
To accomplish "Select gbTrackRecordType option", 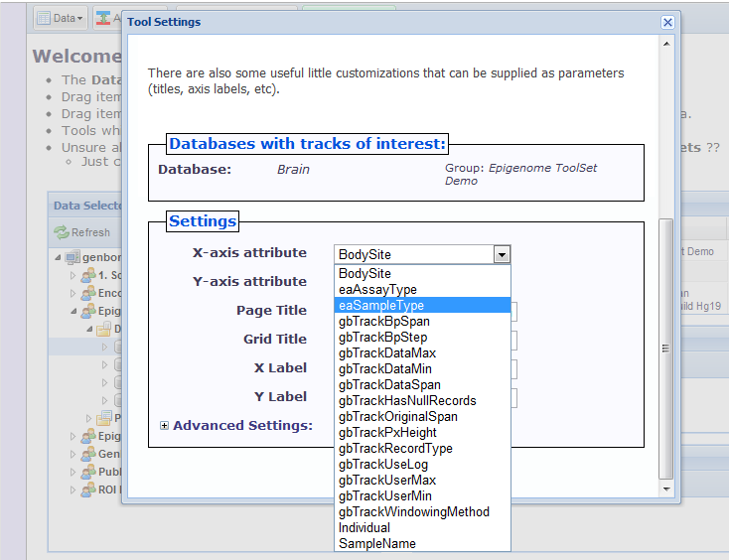I will click(x=395, y=448).
